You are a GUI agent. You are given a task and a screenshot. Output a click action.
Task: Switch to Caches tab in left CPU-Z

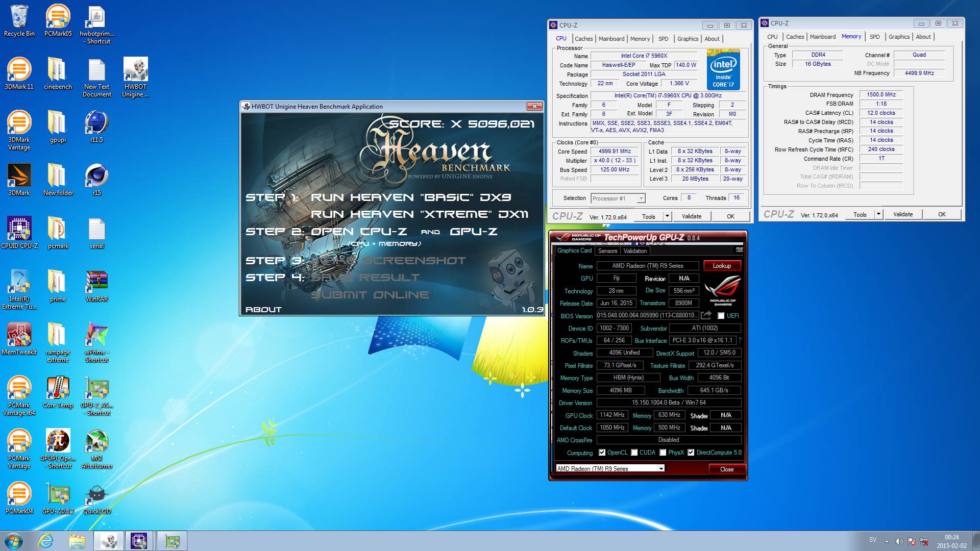click(x=583, y=39)
